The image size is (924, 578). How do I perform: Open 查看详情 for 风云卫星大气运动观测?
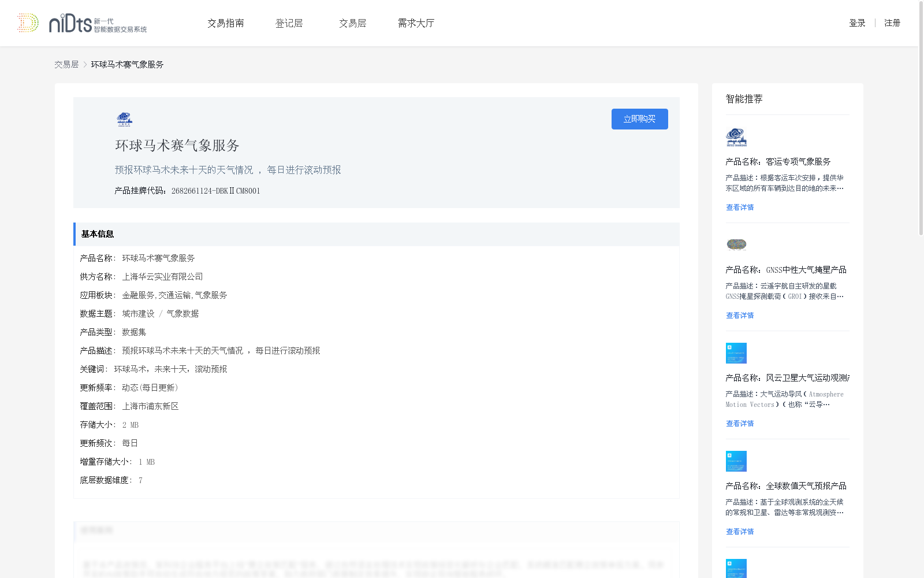coord(740,424)
